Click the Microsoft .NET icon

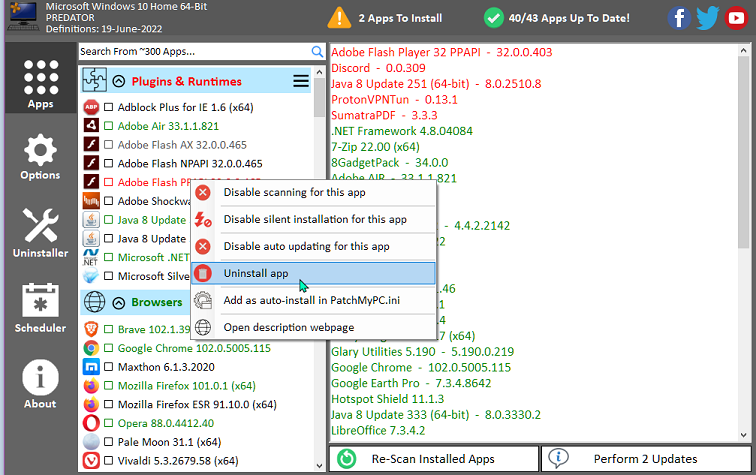pos(91,257)
